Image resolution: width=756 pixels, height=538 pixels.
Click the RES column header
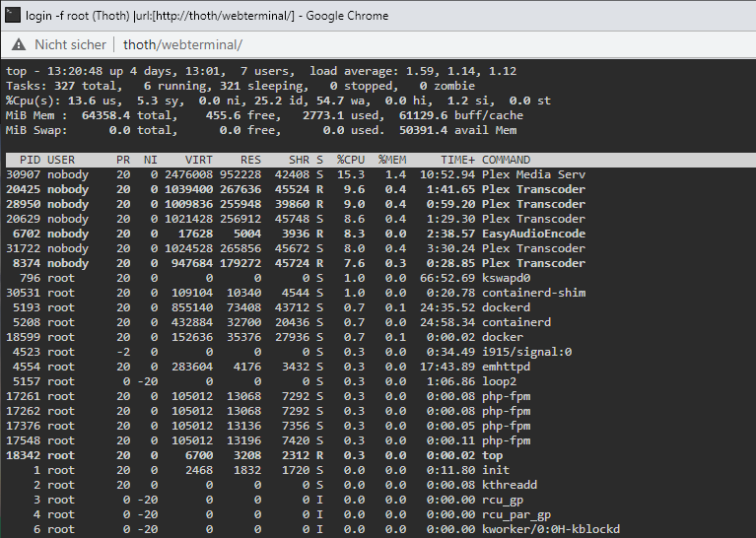pyautogui.click(x=250, y=160)
